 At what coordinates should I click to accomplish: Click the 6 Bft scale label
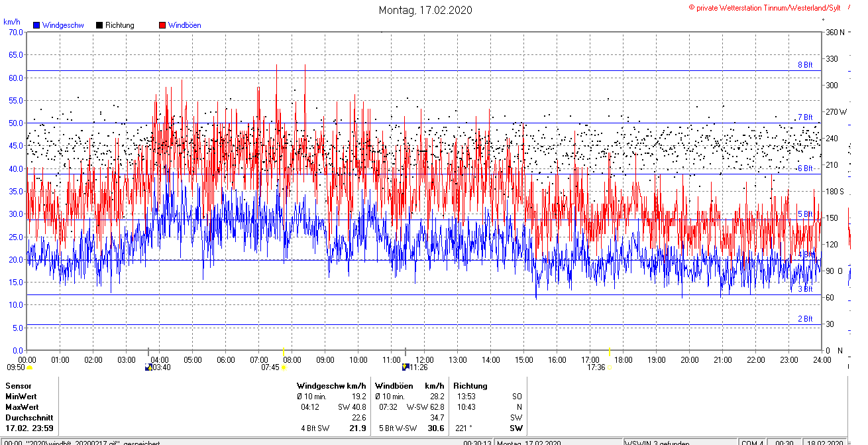pyautogui.click(x=805, y=169)
